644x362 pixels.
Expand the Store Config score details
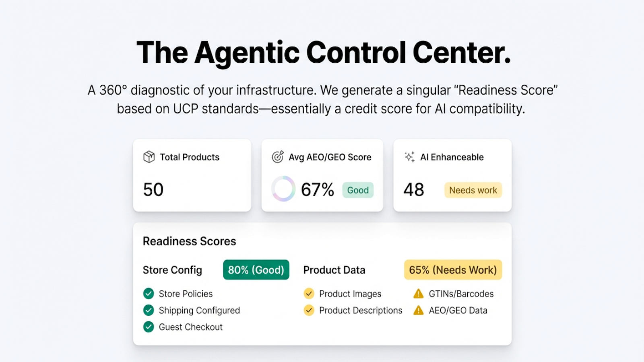(x=256, y=269)
